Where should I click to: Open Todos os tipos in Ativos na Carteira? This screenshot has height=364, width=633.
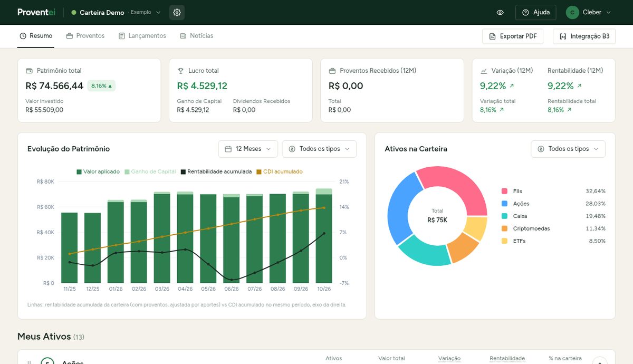tap(568, 149)
